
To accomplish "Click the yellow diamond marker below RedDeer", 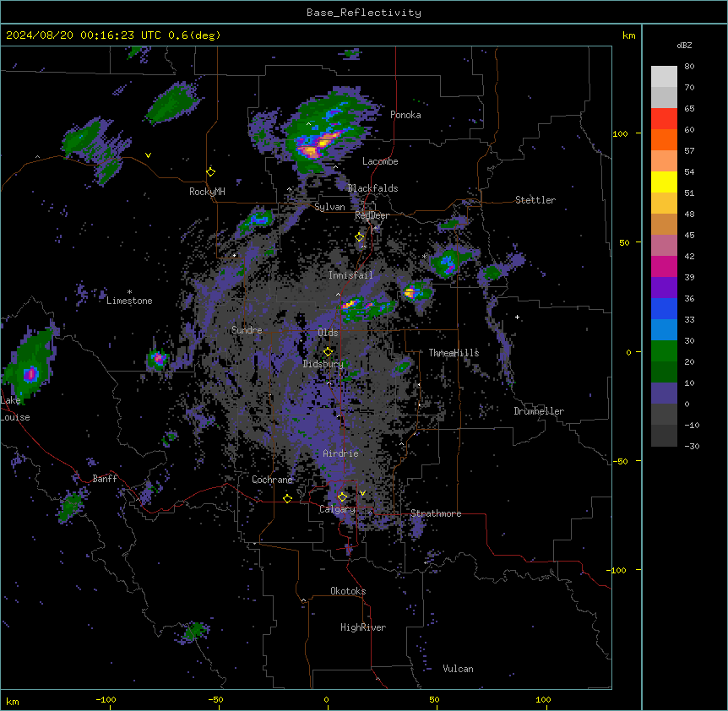I will (360, 237).
